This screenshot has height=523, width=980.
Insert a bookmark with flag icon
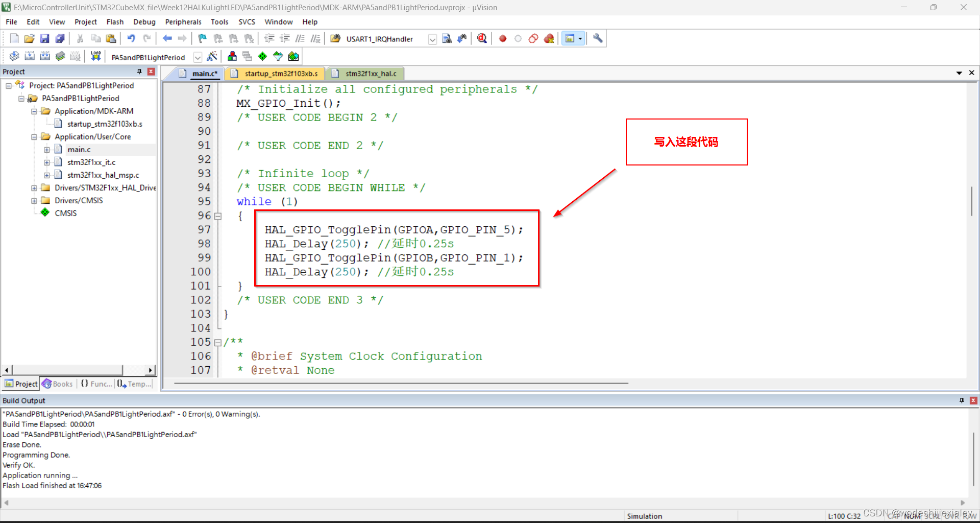click(x=203, y=38)
